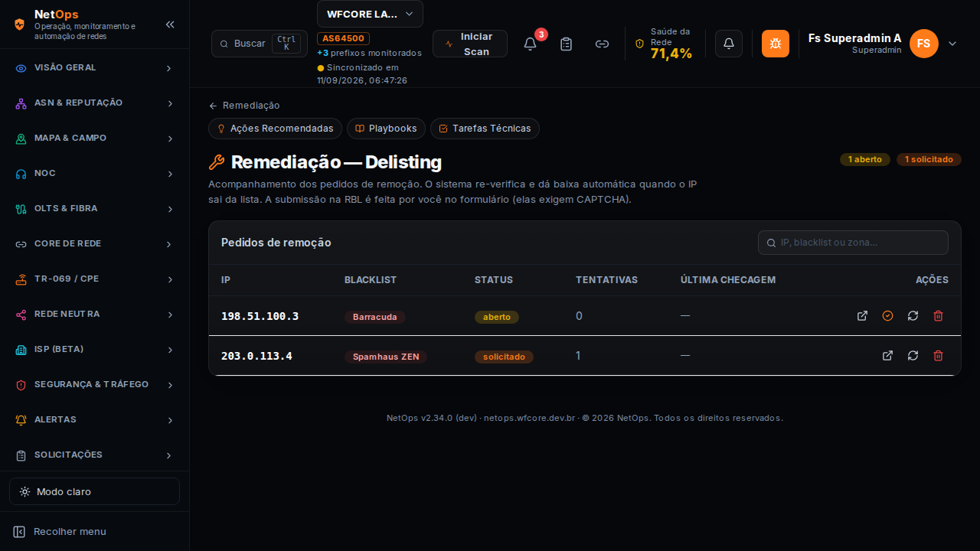
Task: Open the Tarefas Técnicas tab
Action: click(x=485, y=129)
